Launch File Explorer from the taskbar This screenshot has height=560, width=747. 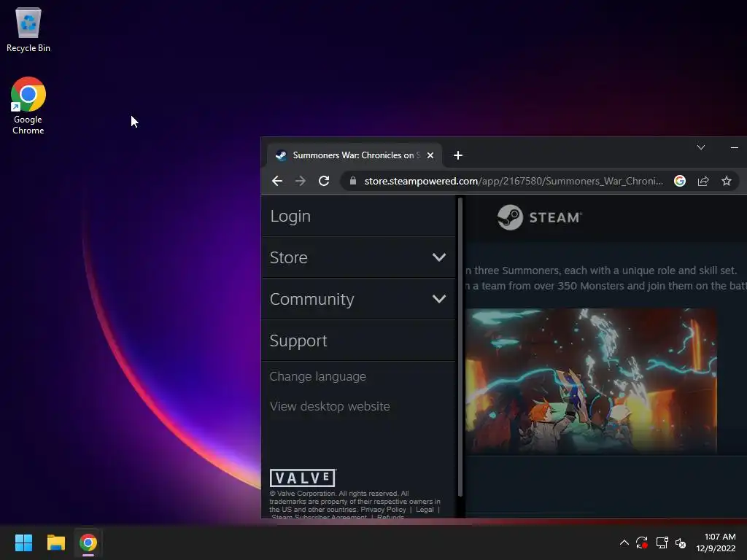pyautogui.click(x=55, y=542)
